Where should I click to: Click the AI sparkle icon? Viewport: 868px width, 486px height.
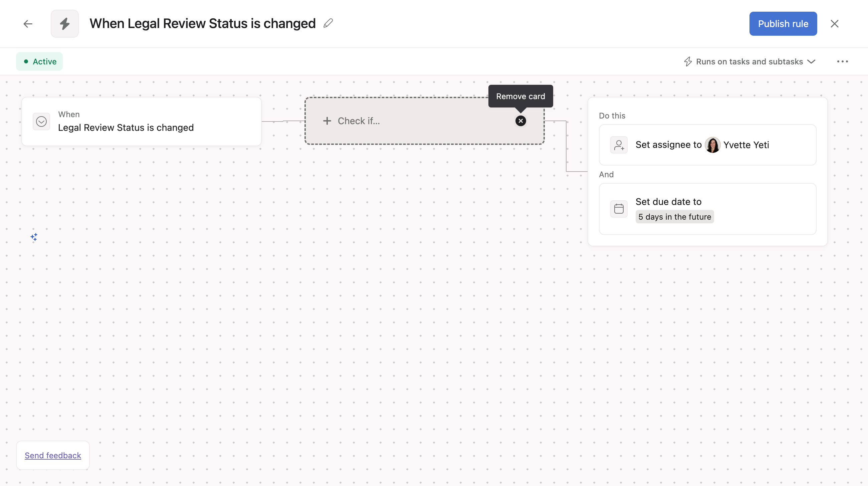[x=34, y=237]
